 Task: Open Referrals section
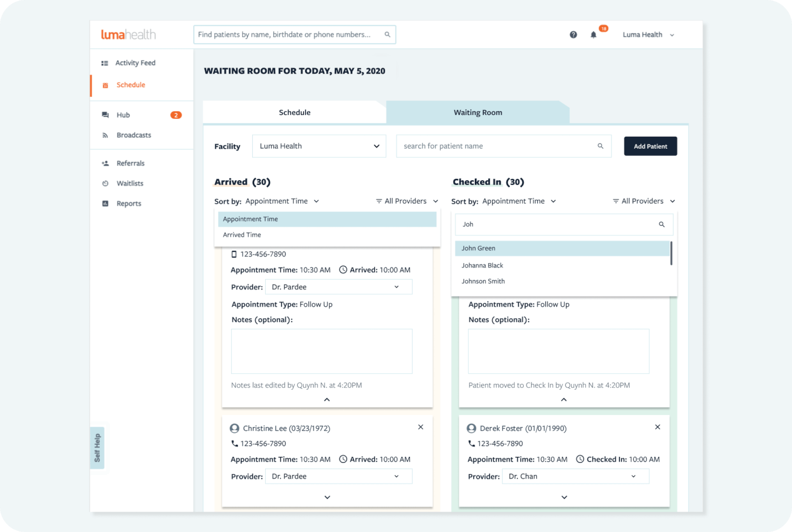(130, 163)
